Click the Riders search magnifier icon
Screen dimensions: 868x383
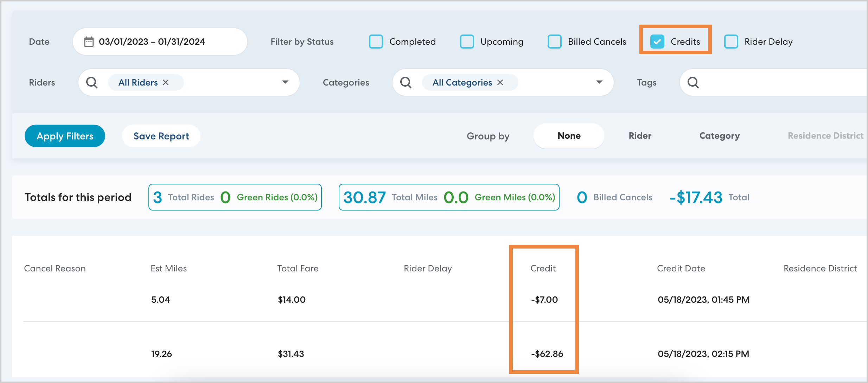[x=92, y=82]
